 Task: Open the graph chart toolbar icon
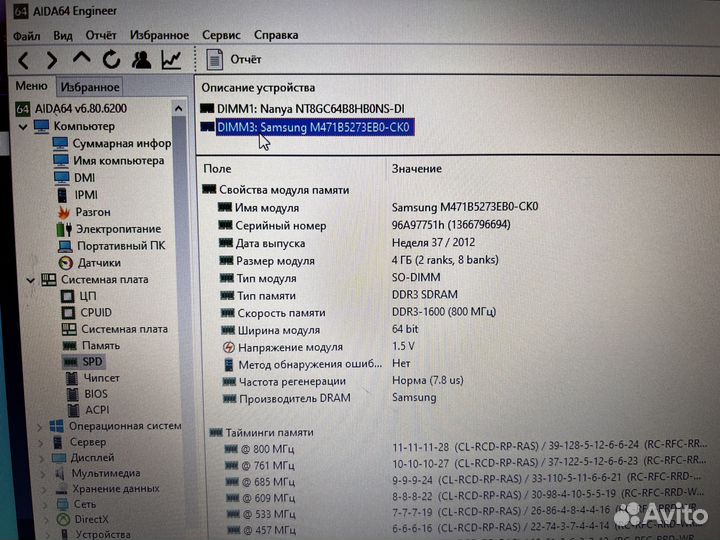(171, 60)
